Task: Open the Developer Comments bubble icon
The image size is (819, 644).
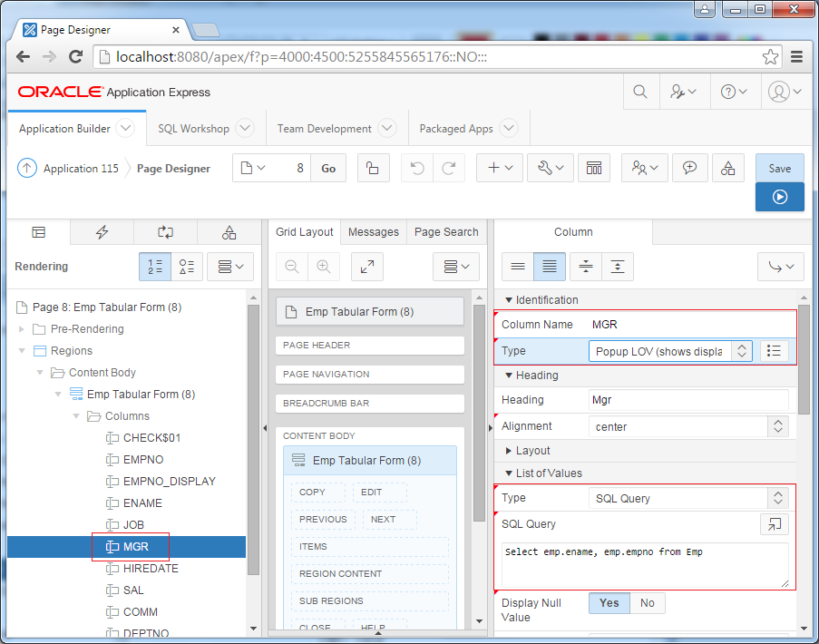Action: click(x=689, y=168)
